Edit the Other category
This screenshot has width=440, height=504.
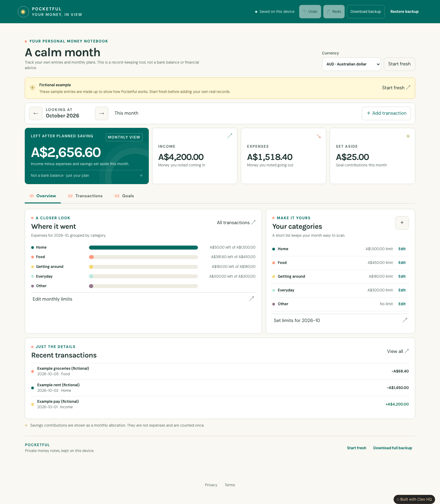click(x=402, y=304)
